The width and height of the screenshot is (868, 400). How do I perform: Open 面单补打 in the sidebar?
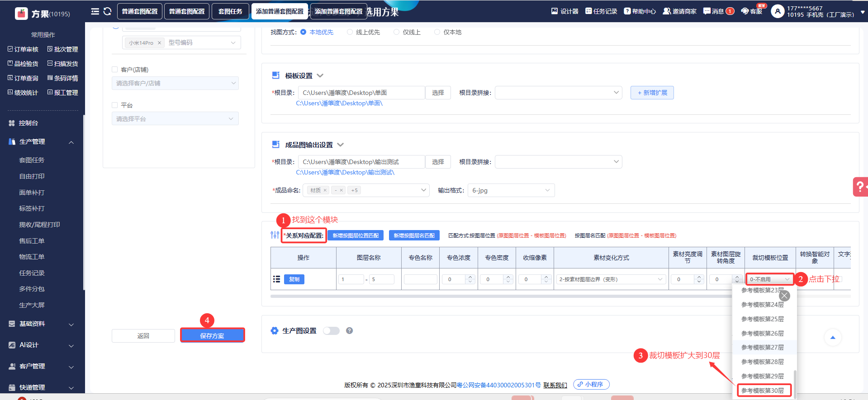(x=32, y=193)
